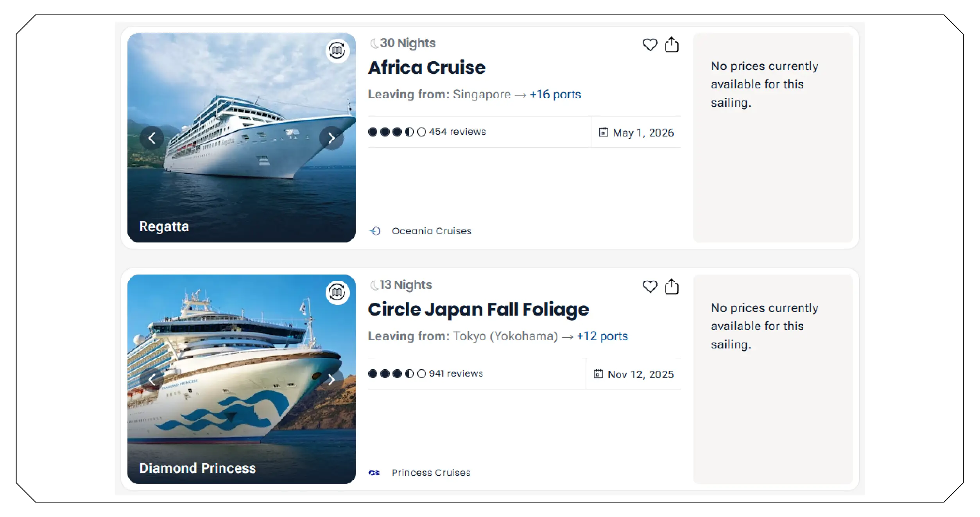The width and height of the screenshot is (980, 517).
Task: Open the 454 reviews link
Action: 457,132
